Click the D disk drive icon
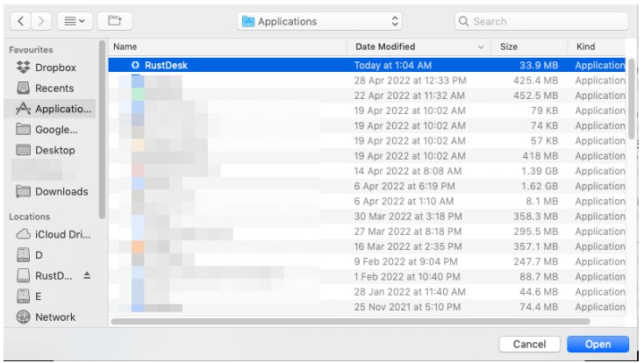 click(x=23, y=255)
